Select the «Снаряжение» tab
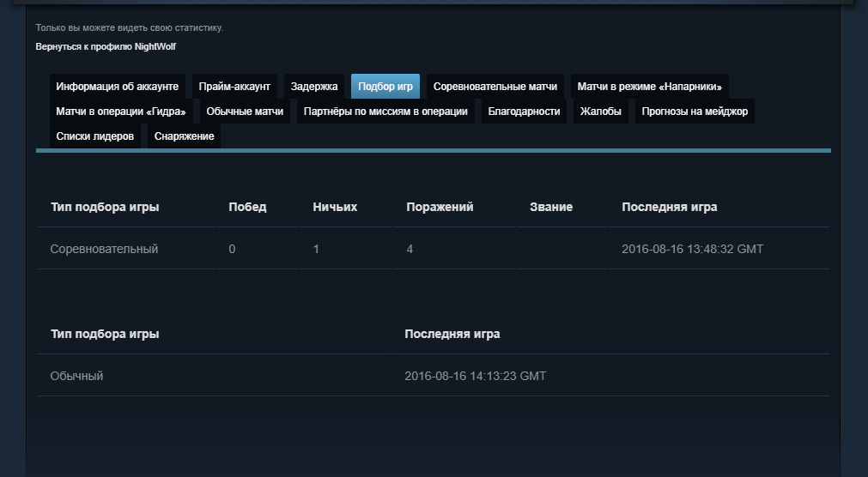Screen dimensions: 868x477 point(185,136)
